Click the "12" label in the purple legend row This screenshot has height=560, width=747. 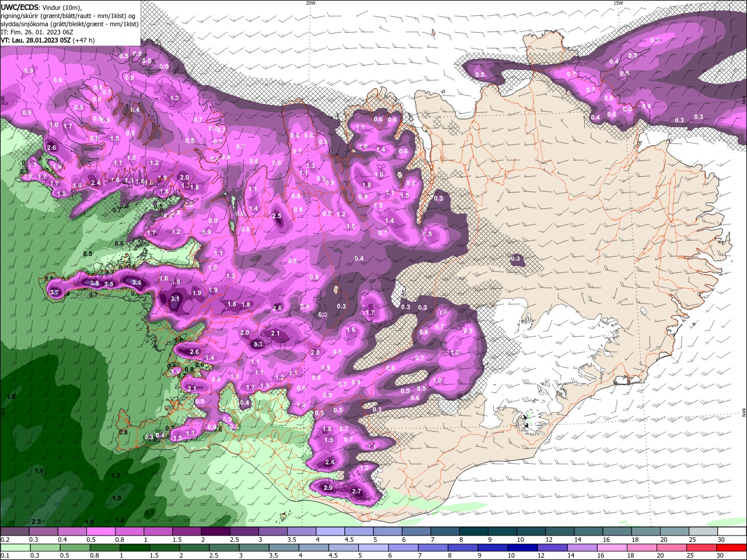pyautogui.click(x=548, y=540)
